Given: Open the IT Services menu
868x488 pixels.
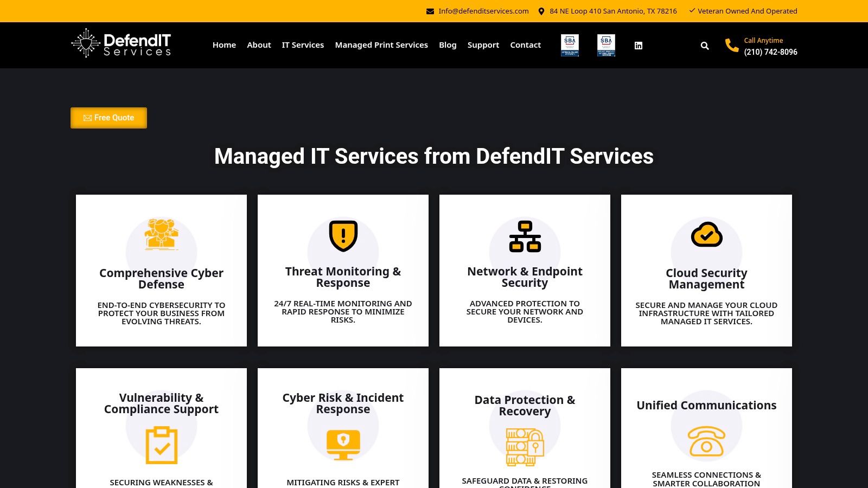Looking at the screenshot, I should [x=303, y=45].
